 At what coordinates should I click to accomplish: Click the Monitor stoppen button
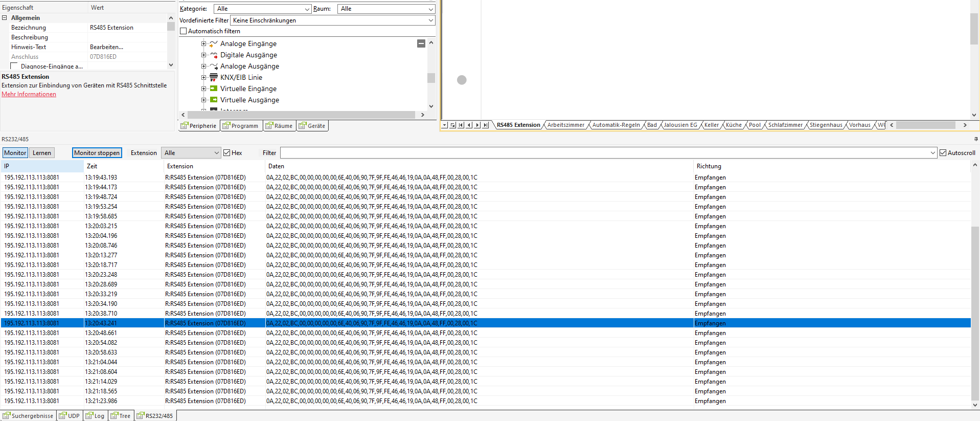pyautogui.click(x=97, y=152)
